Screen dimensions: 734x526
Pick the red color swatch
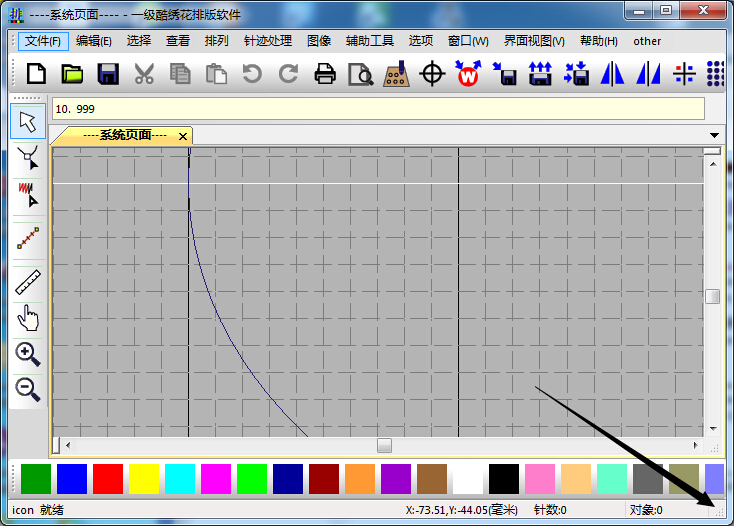108,479
